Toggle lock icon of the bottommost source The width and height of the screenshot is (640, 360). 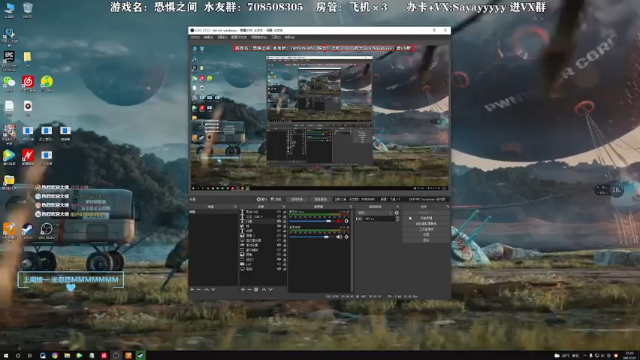[284, 269]
